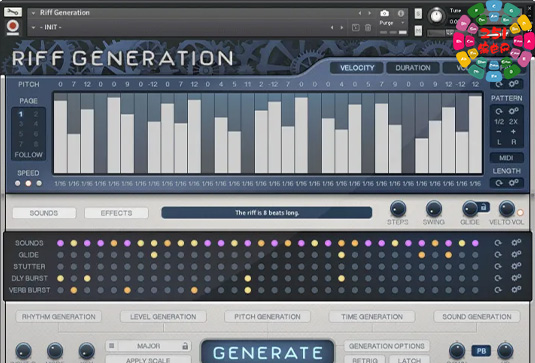Screen dimensions: 535x363
Task: Reset the GLIDE row
Action: tap(498, 255)
